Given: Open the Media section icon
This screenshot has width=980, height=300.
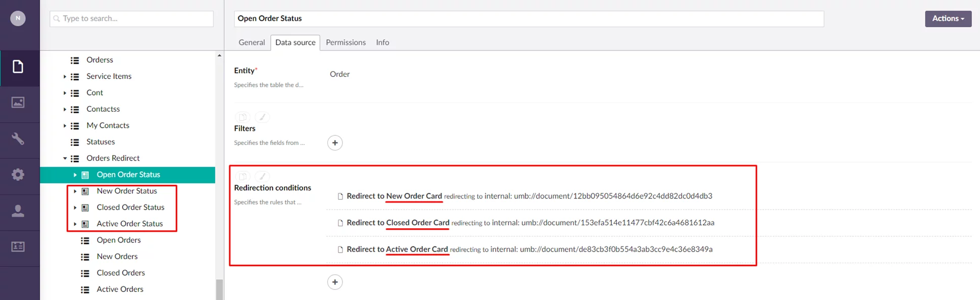Looking at the screenshot, I should [x=18, y=103].
